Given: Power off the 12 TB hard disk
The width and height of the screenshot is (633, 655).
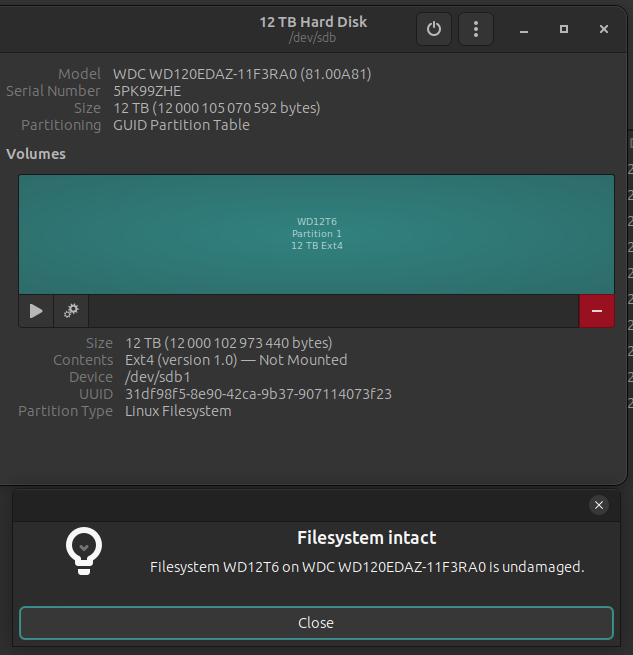Looking at the screenshot, I should [434, 29].
